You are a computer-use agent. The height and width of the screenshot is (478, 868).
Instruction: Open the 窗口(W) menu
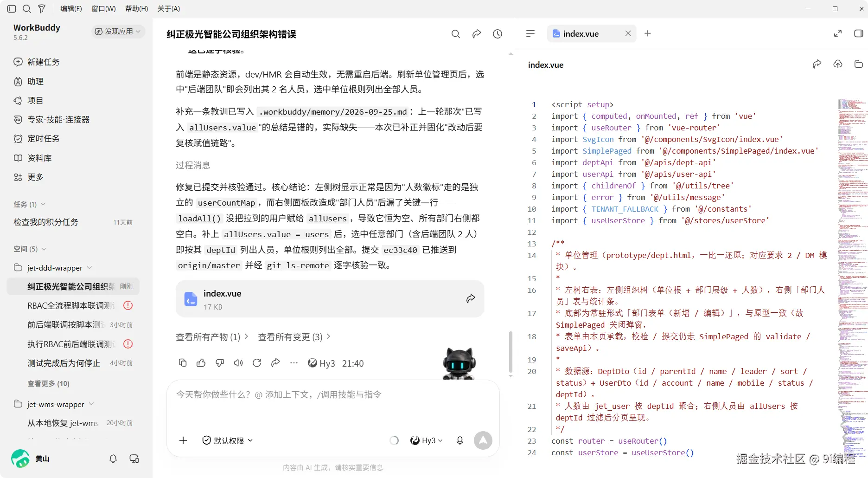pos(103,9)
